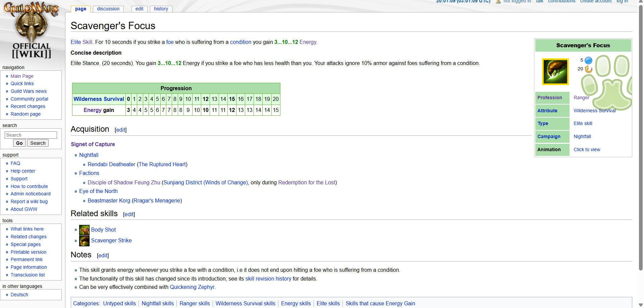Click What links here

click(x=27, y=229)
